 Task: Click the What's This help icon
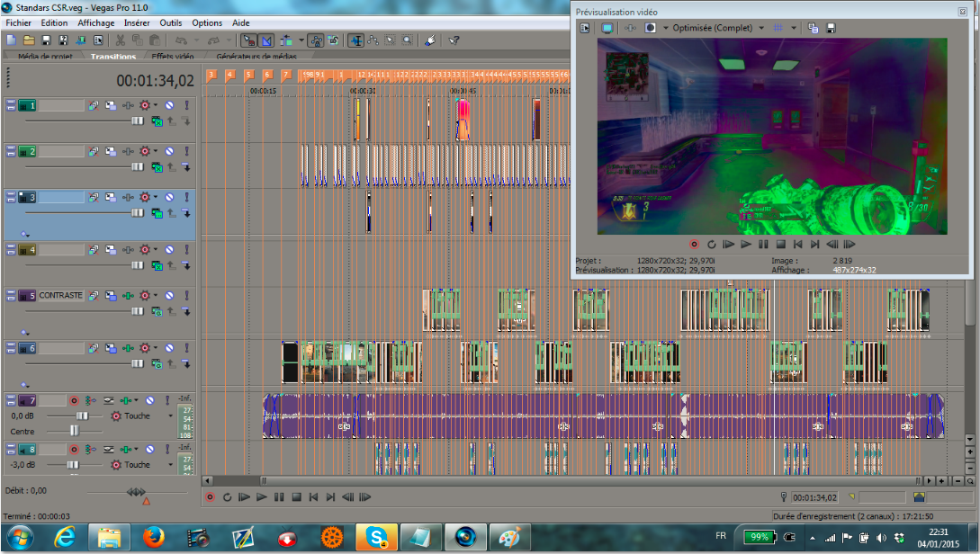[454, 40]
